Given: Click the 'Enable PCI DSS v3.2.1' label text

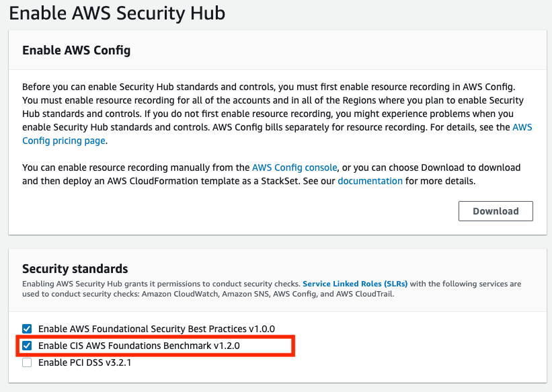Looking at the screenshot, I should point(84,362).
